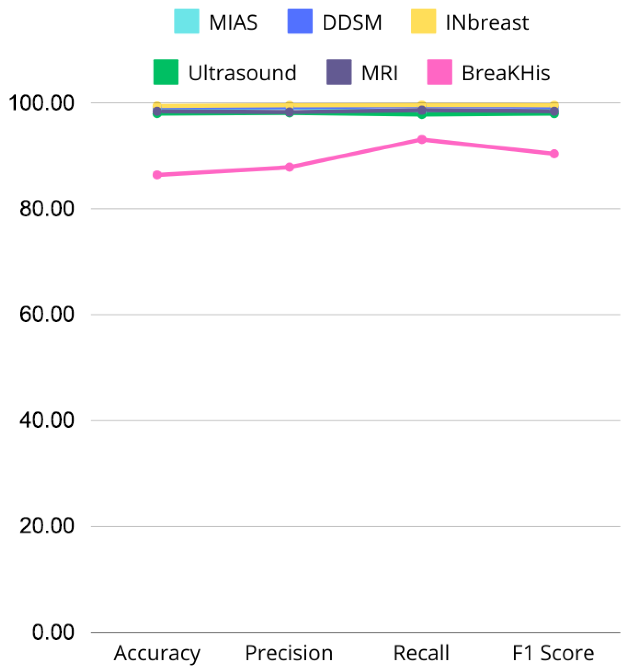This screenshot has width=628, height=672.
Task: Toggle the Ultrasound legend label
Action: (242, 73)
